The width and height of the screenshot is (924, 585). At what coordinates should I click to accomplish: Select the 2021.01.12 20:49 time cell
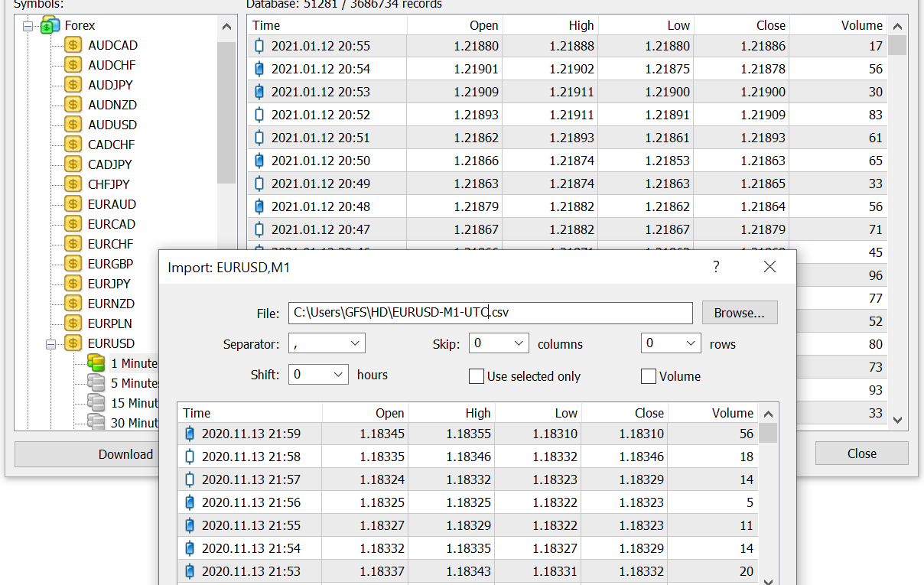tap(320, 184)
